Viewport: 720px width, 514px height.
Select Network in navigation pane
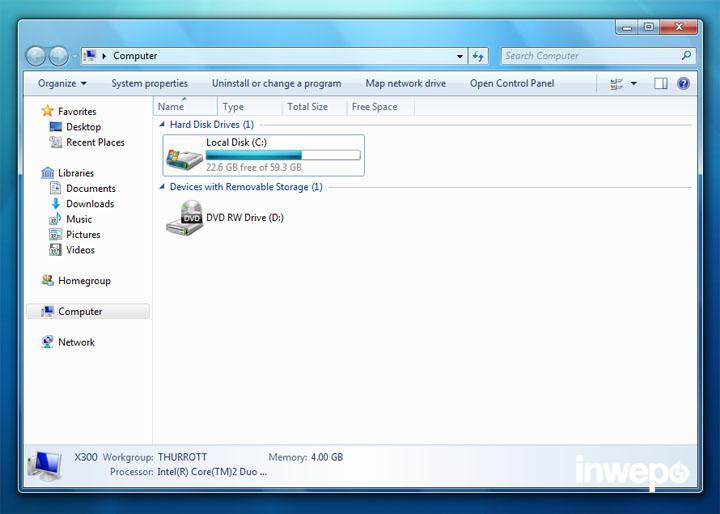(x=76, y=342)
